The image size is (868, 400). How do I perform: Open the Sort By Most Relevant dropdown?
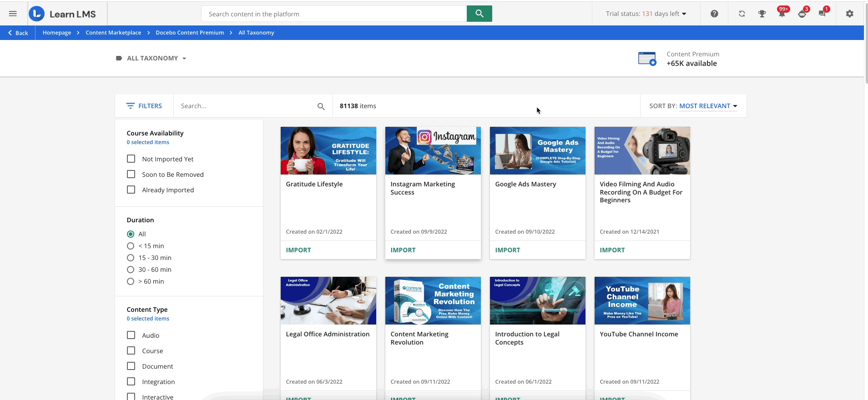tap(707, 106)
